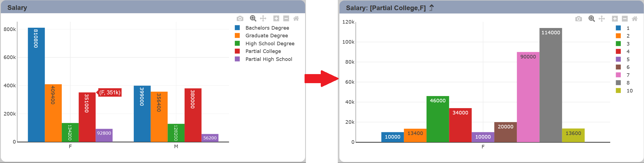The image size is (644, 163).
Task: Select zoom tool in right drilldown chart
Action: click(592, 19)
